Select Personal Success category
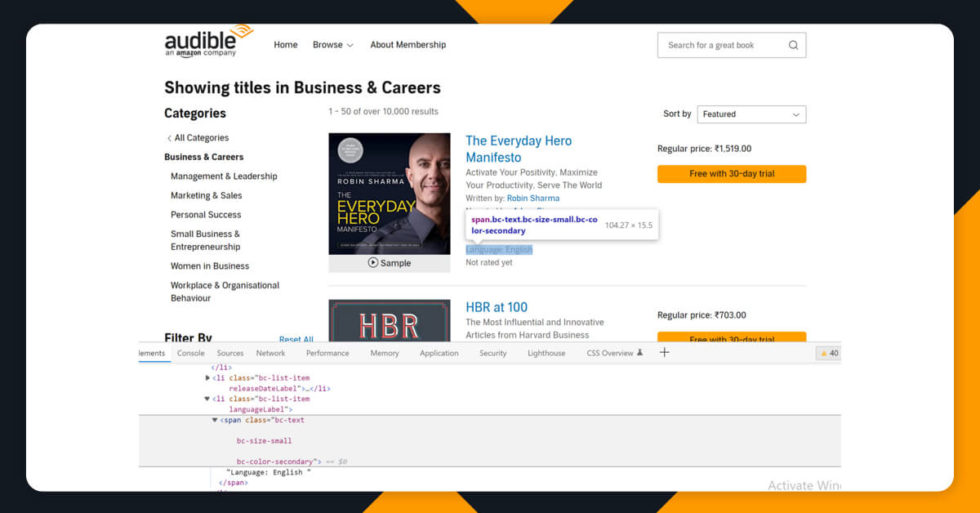 tap(206, 215)
